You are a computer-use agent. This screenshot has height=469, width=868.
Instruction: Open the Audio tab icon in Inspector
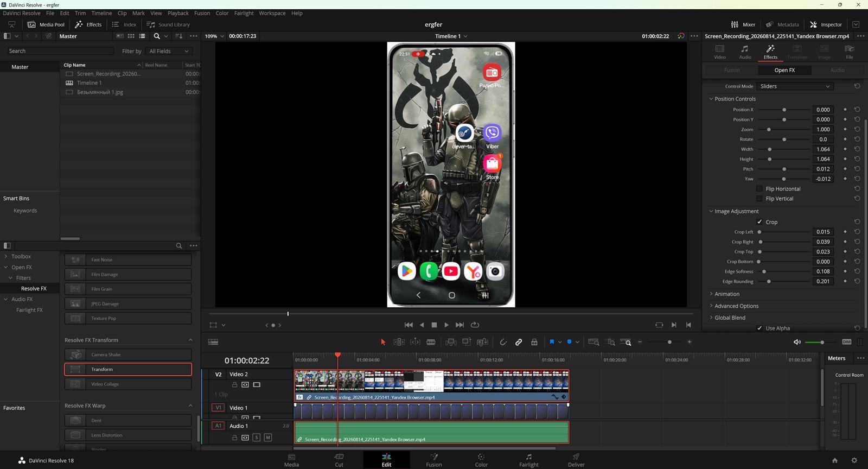tap(745, 52)
